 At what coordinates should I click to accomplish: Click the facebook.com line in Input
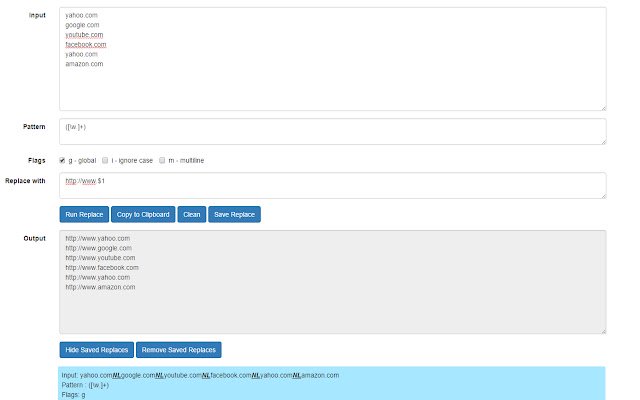[x=86, y=44]
